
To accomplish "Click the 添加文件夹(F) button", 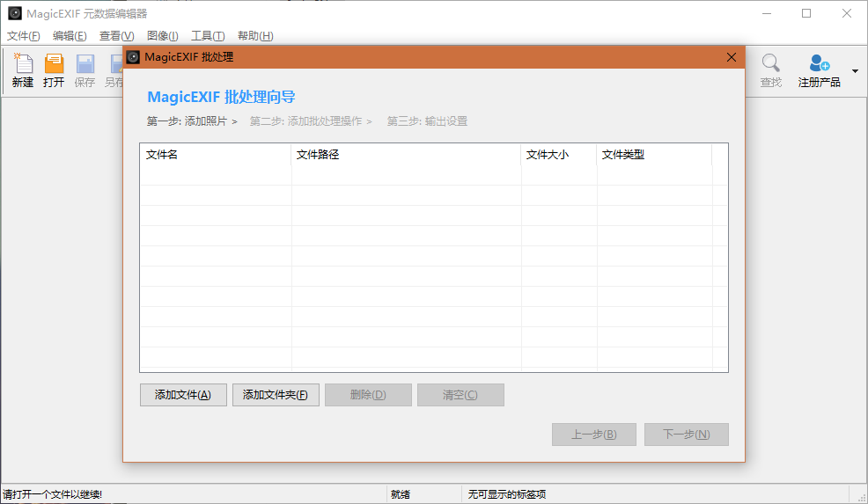I will 276,395.
